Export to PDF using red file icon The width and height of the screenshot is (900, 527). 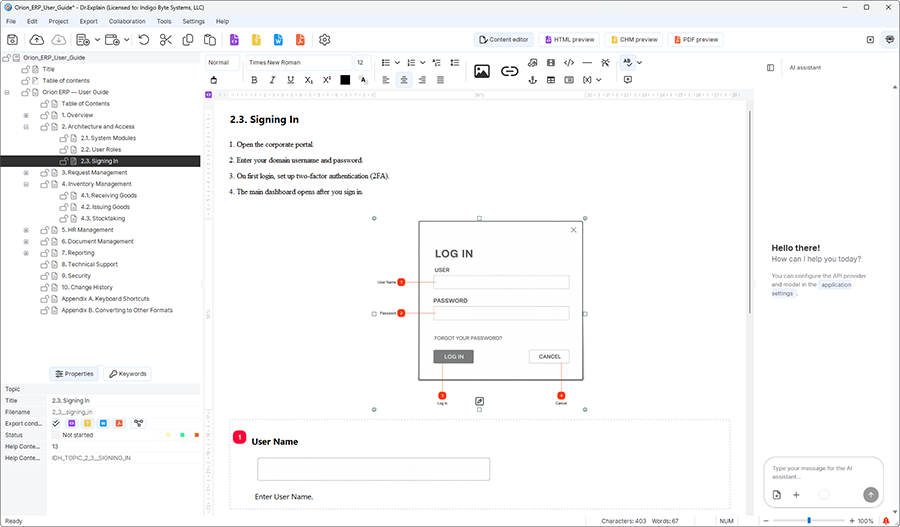tap(300, 40)
